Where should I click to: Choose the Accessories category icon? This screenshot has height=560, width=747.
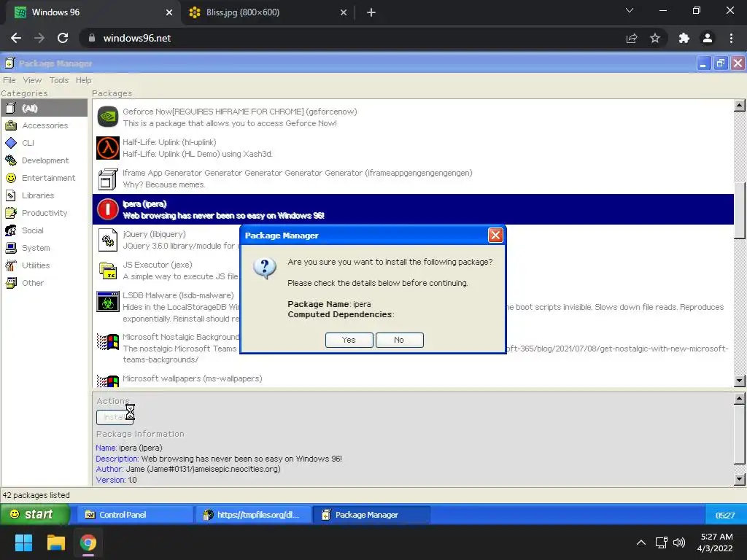click(x=10, y=125)
